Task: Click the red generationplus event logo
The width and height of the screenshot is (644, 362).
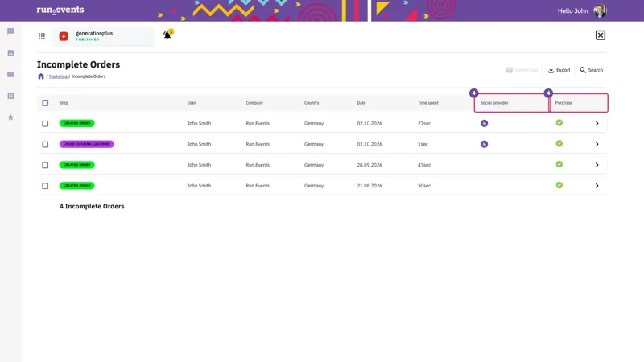Action: 64,36
